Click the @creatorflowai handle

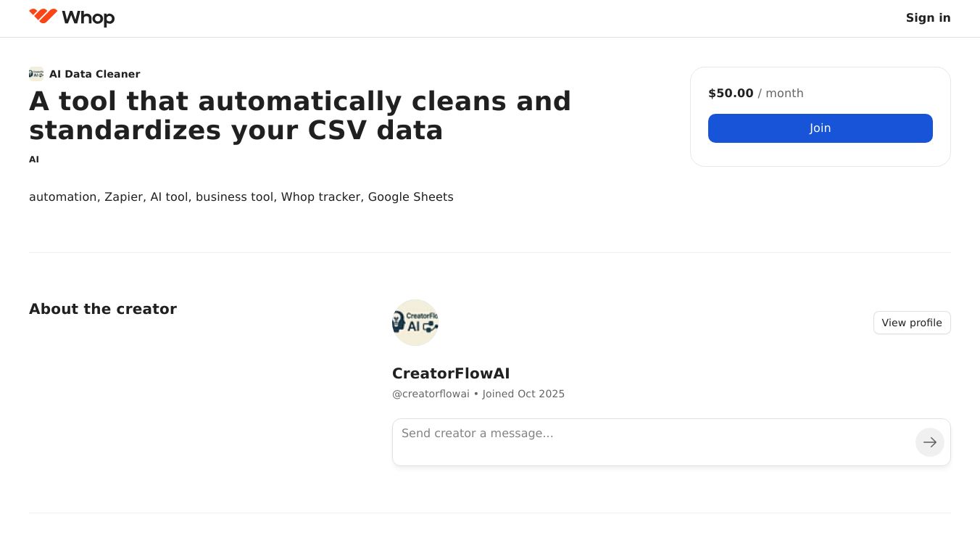click(431, 394)
